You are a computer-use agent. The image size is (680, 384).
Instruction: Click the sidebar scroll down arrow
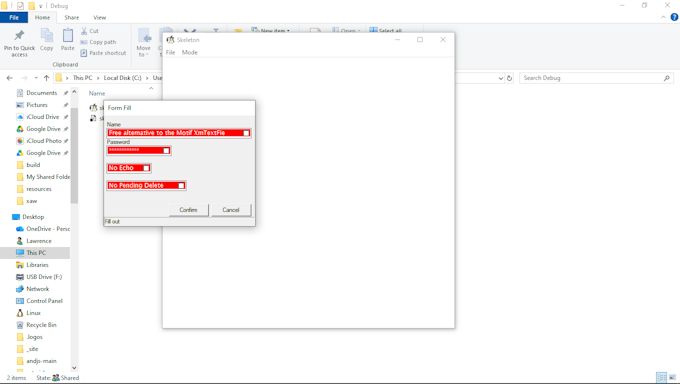pos(74,368)
